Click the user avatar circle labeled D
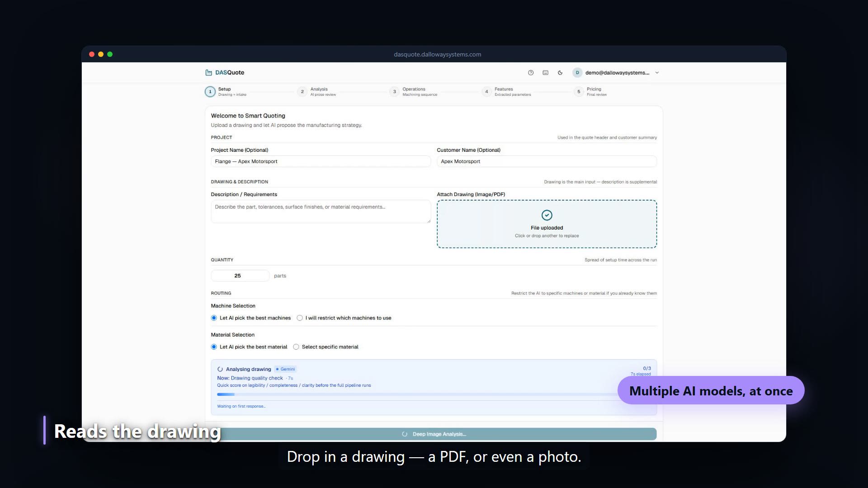Image resolution: width=868 pixels, height=488 pixels. tap(577, 73)
